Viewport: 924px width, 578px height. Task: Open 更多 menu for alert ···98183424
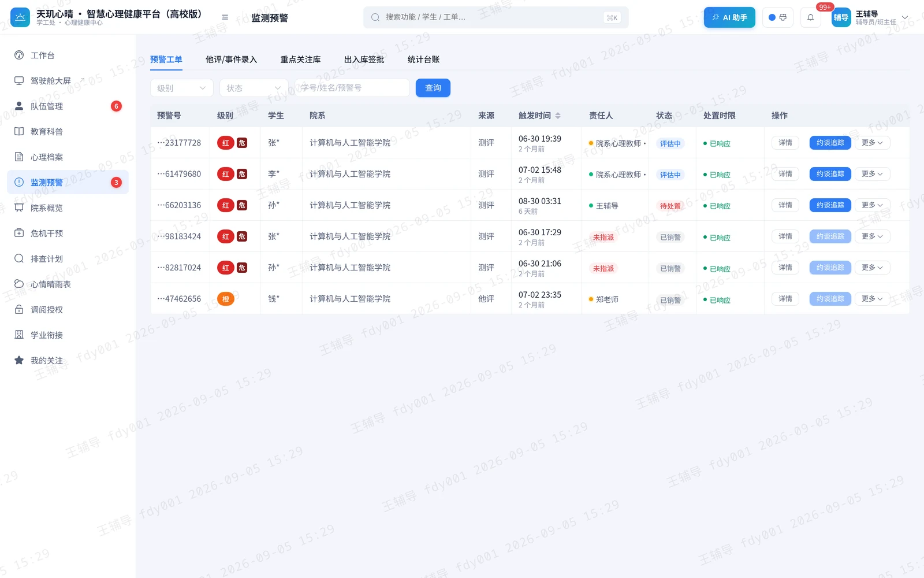point(872,236)
